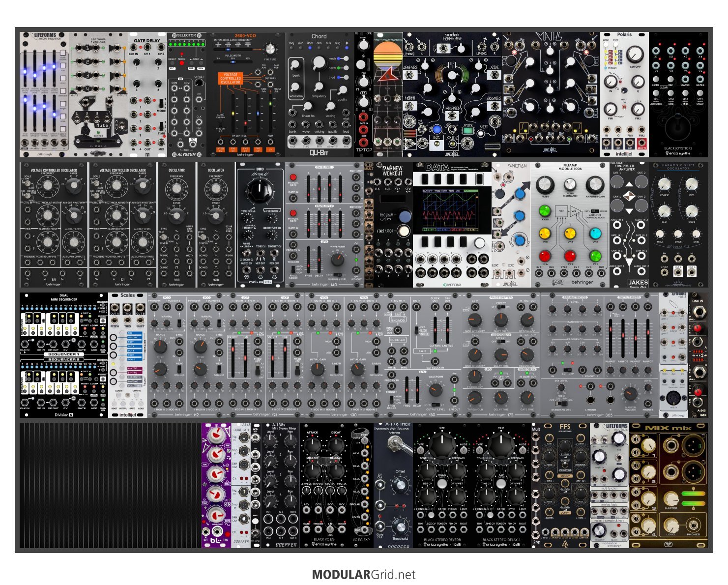The image size is (728, 585).
Task: Select the Intellijel Scales module
Action: (128, 355)
